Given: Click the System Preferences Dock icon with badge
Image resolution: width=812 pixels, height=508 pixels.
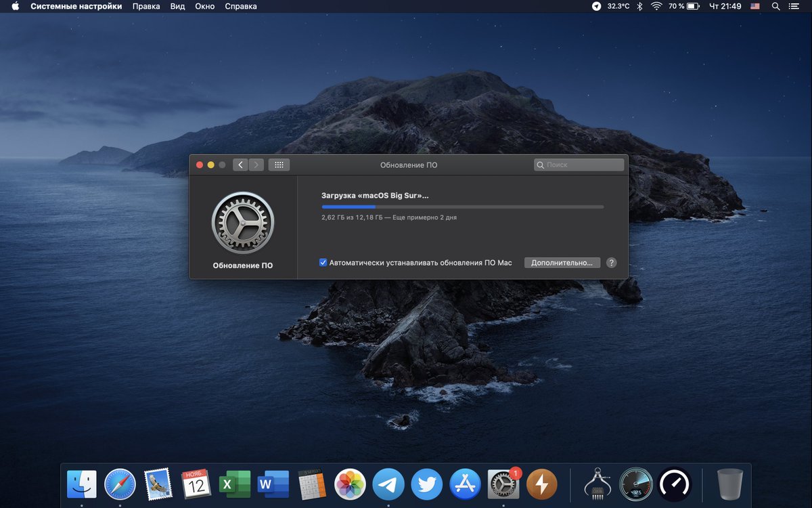Looking at the screenshot, I should coord(503,484).
